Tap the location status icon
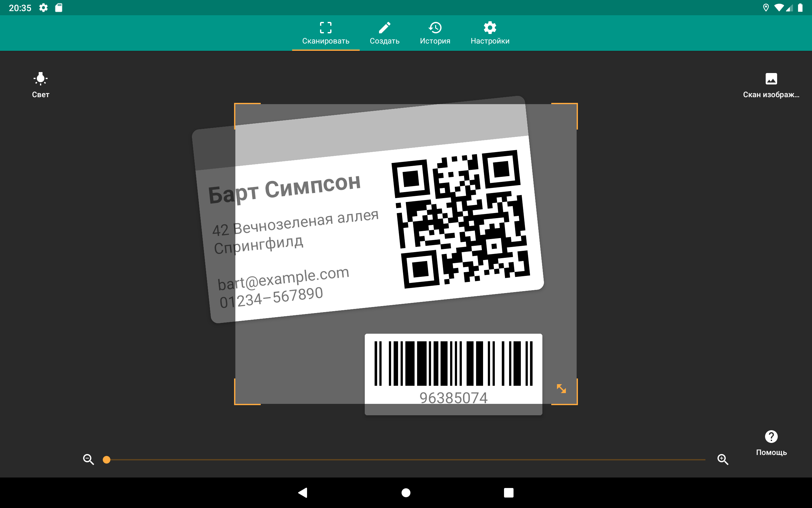The height and width of the screenshot is (508, 812). pos(766,8)
